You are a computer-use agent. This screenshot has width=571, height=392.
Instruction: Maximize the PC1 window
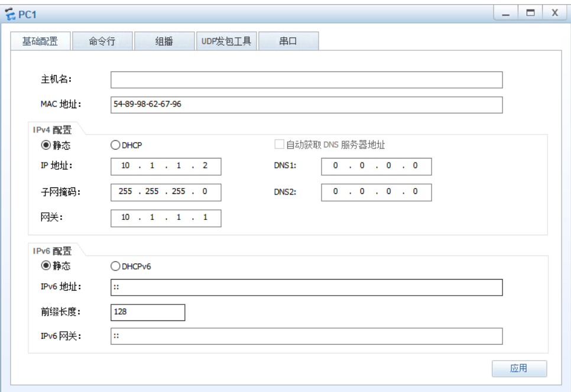(x=531, y=13)
